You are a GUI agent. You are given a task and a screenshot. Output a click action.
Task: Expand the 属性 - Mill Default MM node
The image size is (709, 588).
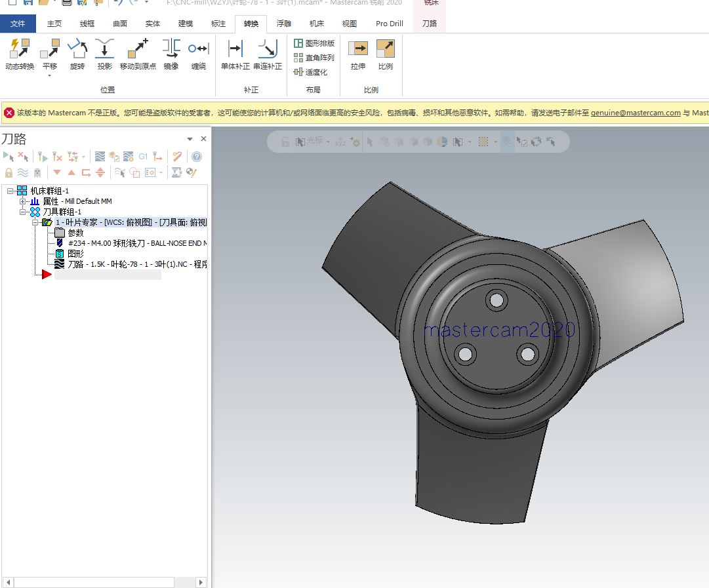pos(22,202)
